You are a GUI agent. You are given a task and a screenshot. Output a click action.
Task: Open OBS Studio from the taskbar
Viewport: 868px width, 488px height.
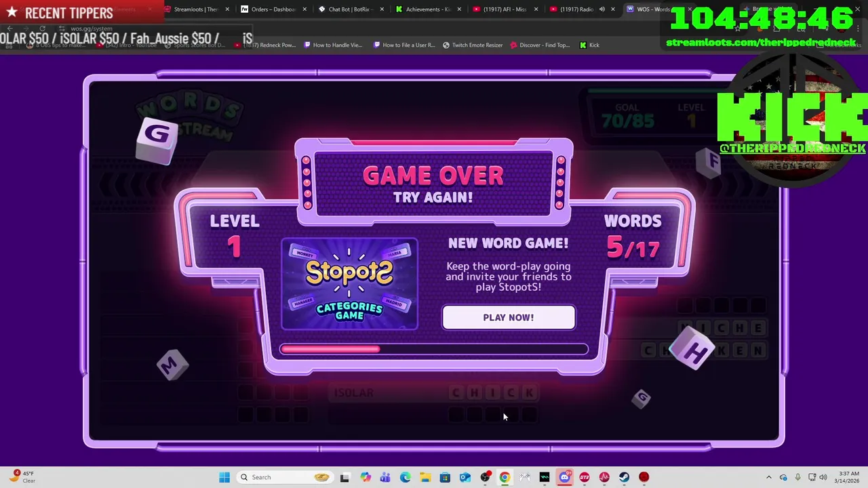[485, 477]
